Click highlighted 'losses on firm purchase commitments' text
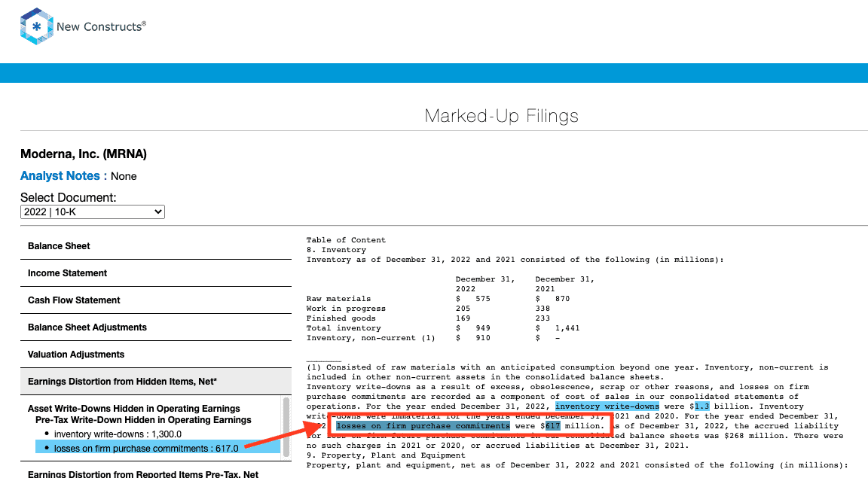 tap(423, 426)
